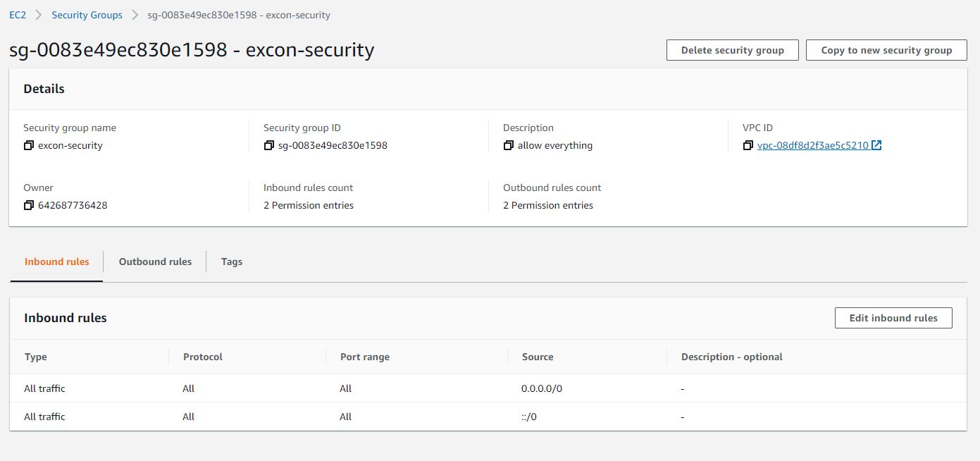
Task: Click the Type column header
Action: 36,357
